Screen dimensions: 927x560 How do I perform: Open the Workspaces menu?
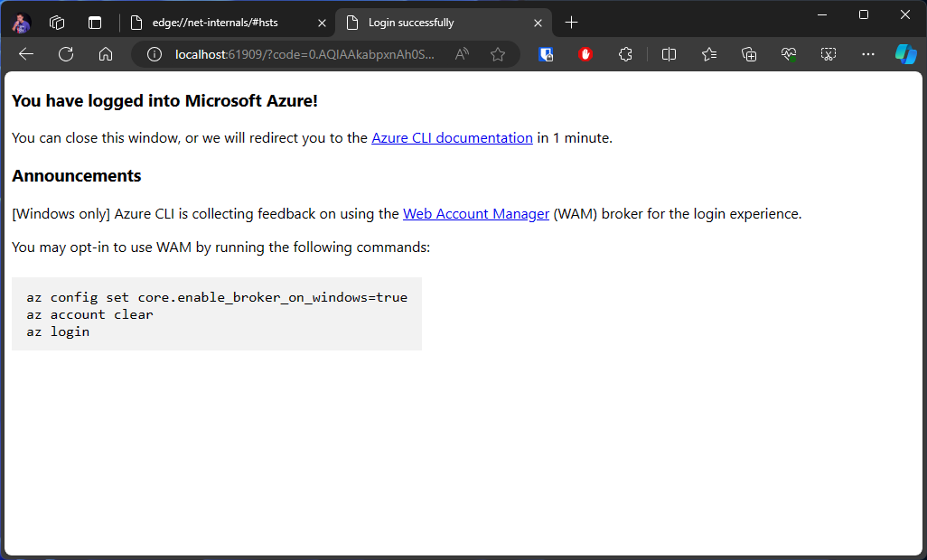pos(57,22)
